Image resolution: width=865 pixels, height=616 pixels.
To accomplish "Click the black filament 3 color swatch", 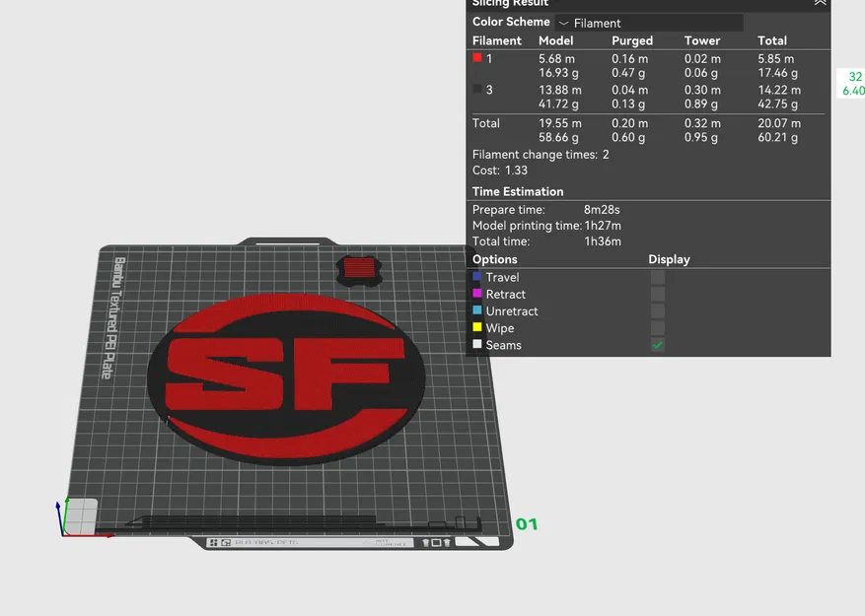I will point(477,89).
